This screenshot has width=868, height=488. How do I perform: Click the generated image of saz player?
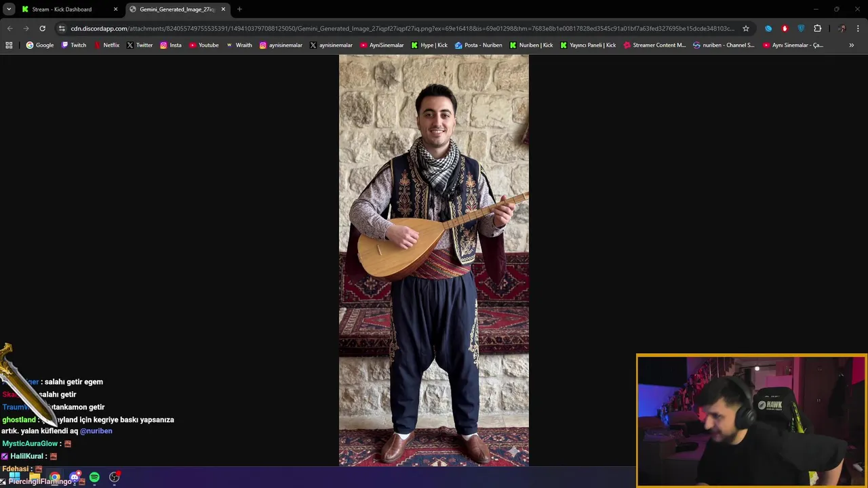point(434,260)
